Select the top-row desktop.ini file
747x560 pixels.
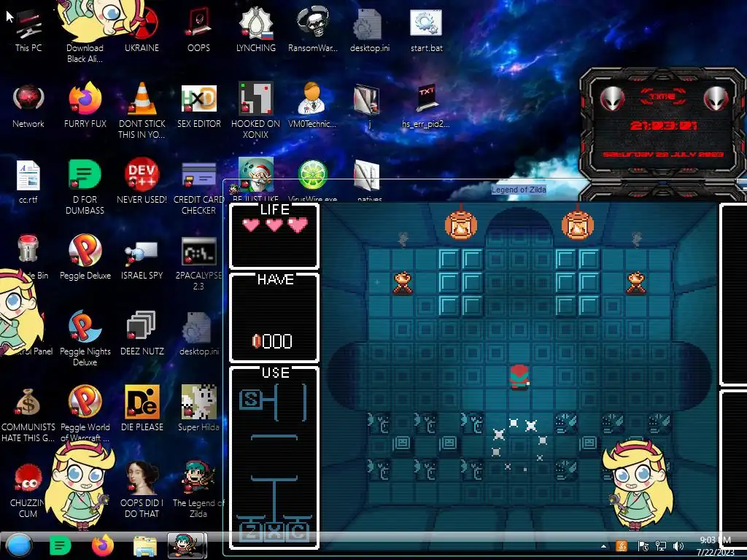pos(370,31)
